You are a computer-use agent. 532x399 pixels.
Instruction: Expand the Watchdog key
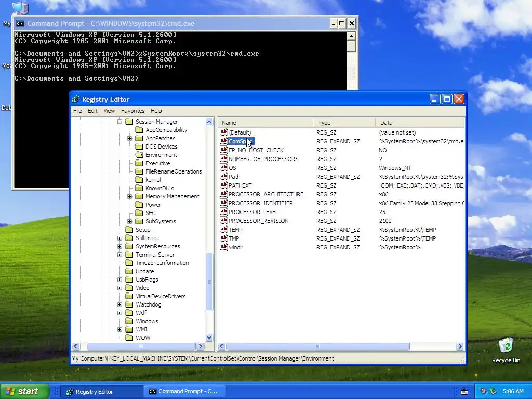[x=120, y=304]
